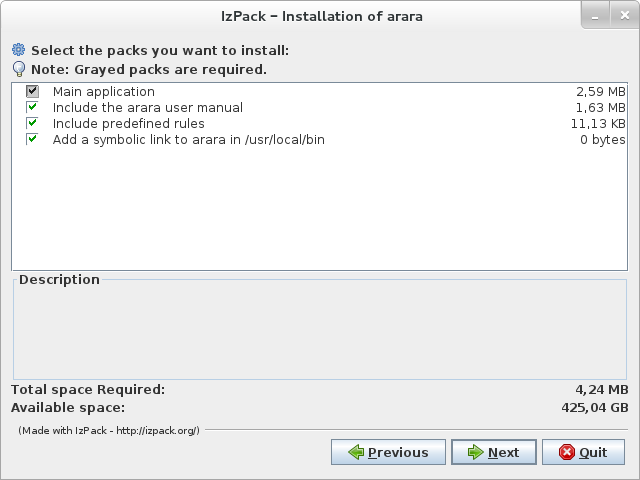Click the gear icon beside pack selection heading
The height and width of the screenshot is (480, 640).
point(18,50)
